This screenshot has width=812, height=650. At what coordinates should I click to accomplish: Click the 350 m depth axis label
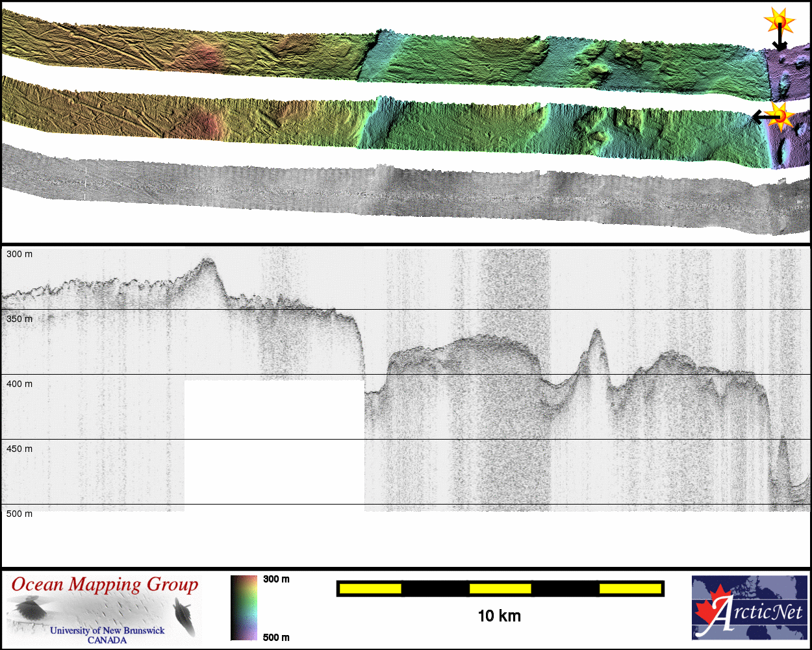[x=19, y=319]
